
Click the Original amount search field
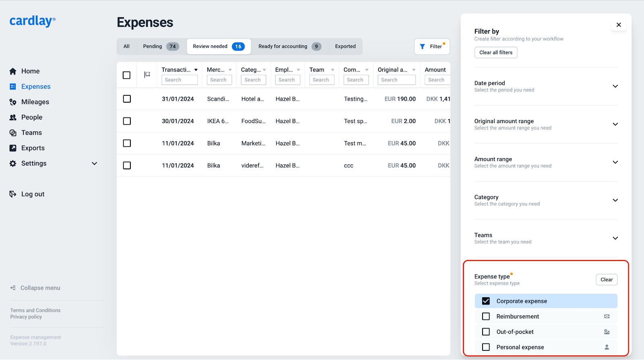click(x=396, y=80)
